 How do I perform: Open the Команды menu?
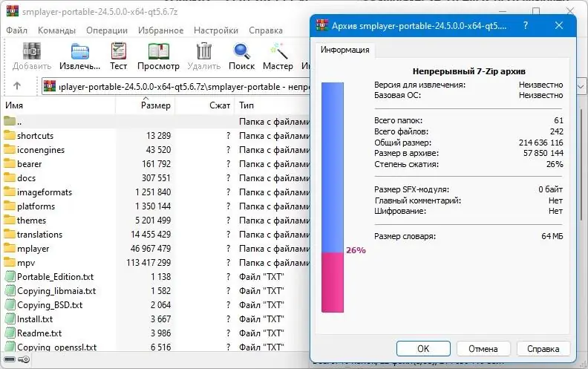(x=56, y=30)
